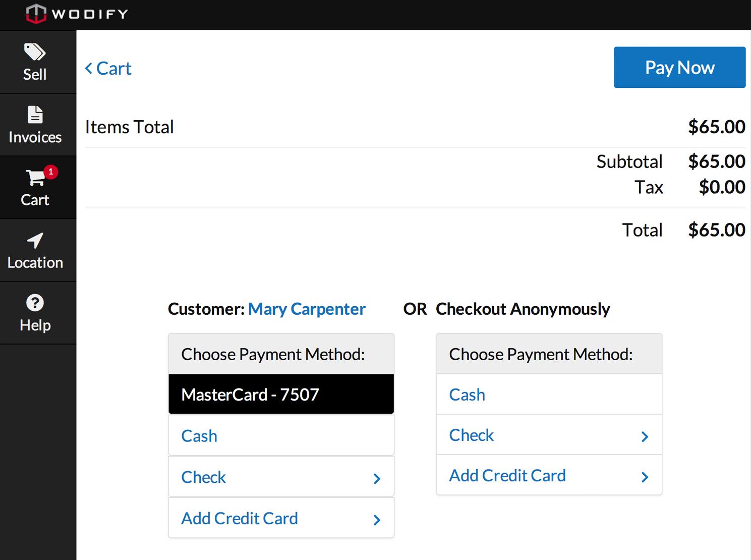Open the Help section from sidebar

[x=34, y=324]
